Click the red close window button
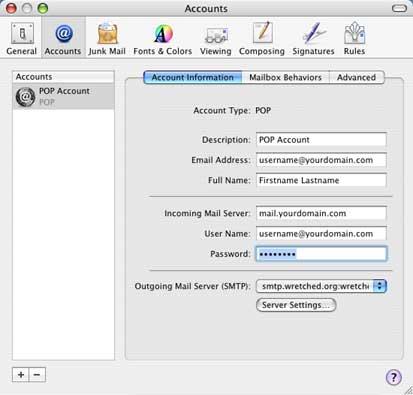The width and height of the screenshot is (413, 395). pos(11,8)
